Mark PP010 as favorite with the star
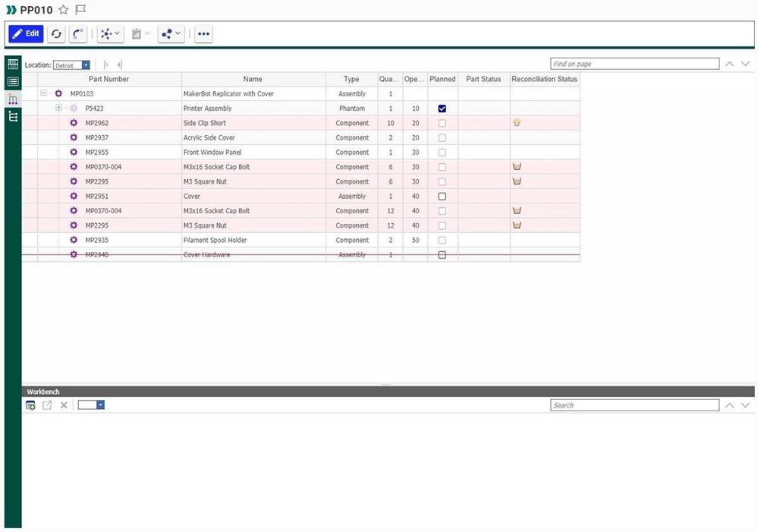Image resolution: width=758 pixels, height=532 pixels. [63, 10]
